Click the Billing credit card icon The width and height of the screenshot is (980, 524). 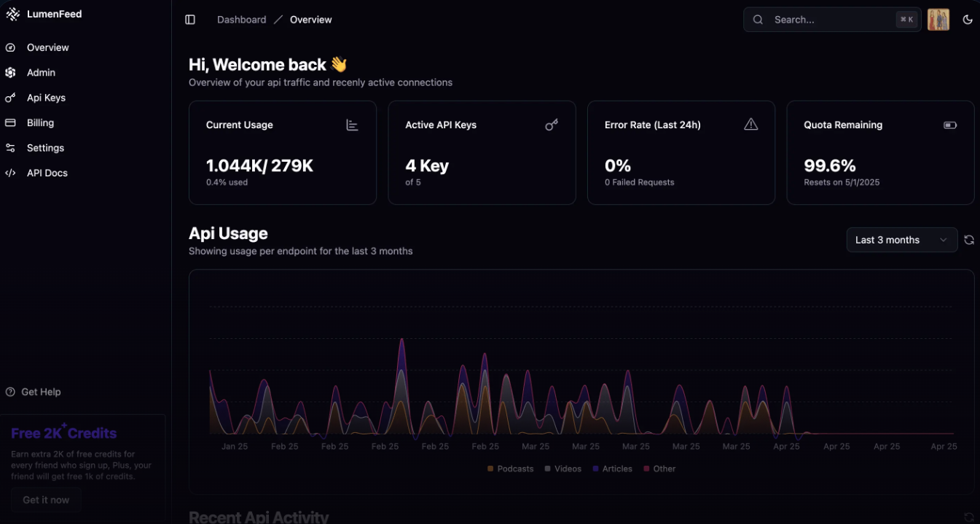(10, 123)
